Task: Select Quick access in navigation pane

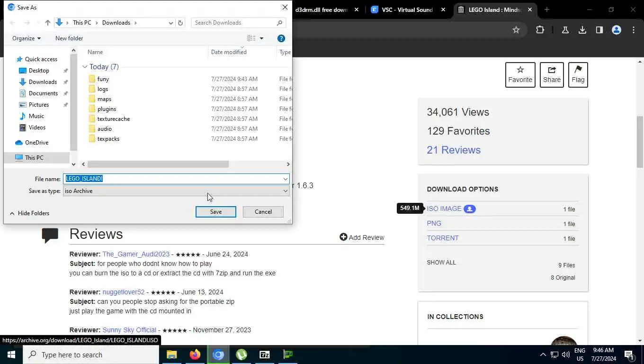Action: point(41,59)
